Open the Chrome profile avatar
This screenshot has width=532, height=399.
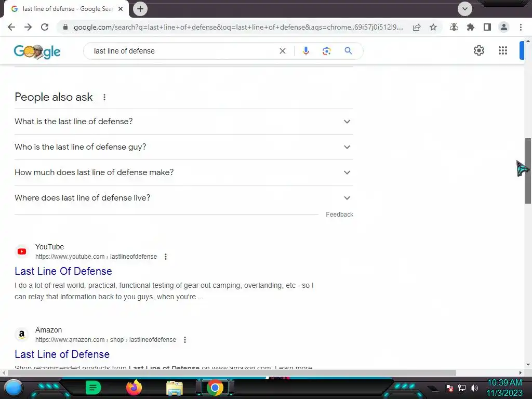coord(504,27)
